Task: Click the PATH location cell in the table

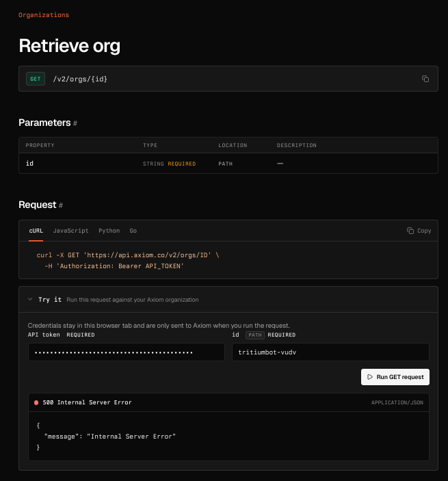Action: coord(226,164)
